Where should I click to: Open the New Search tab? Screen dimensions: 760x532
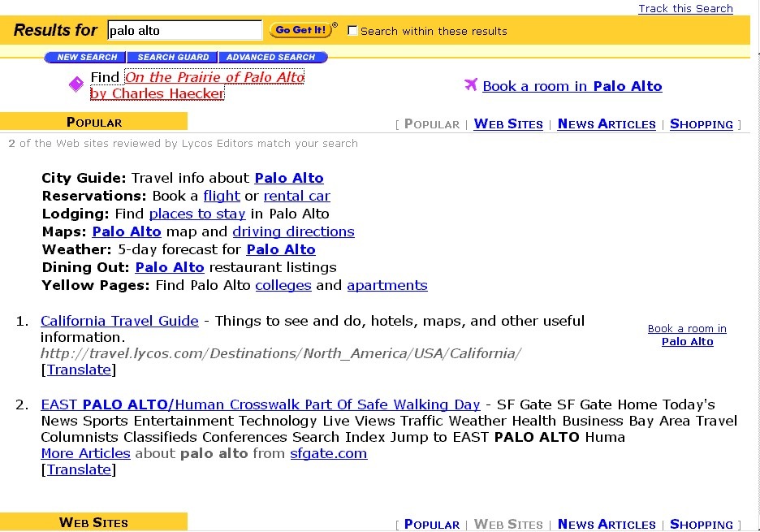pyautogui.click(x=87, y=58)
